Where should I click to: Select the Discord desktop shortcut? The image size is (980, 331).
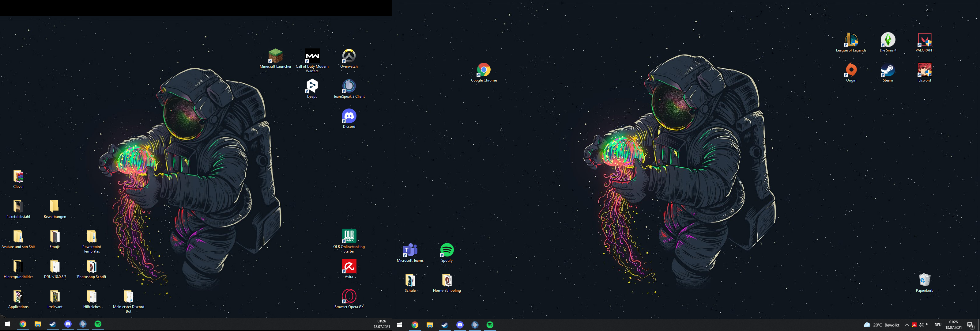[349, 119]
